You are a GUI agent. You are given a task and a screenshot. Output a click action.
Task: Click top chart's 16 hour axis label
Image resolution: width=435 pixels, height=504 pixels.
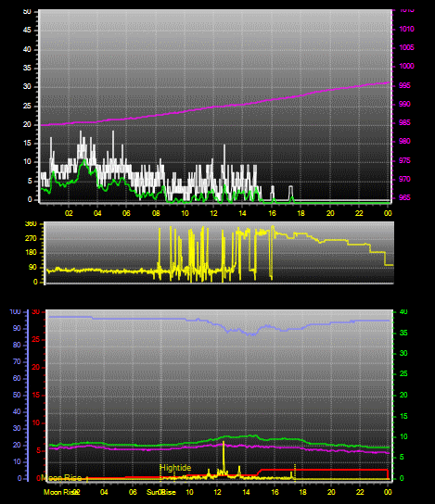coord(272,213)
